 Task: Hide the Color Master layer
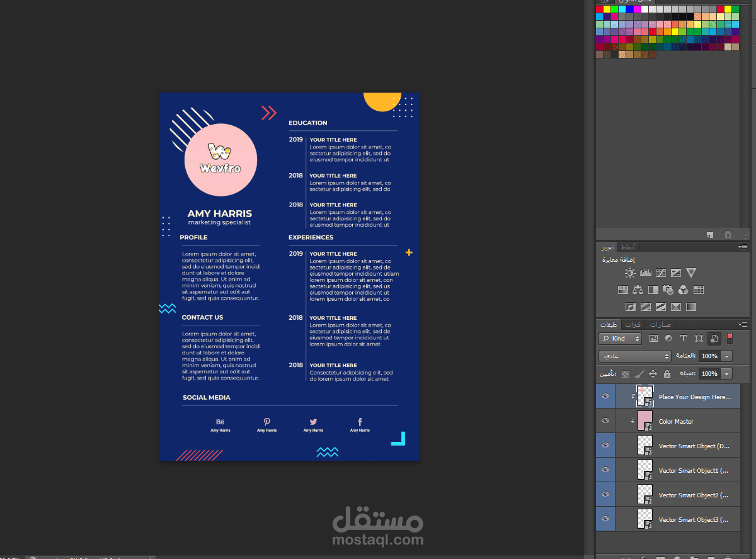(605, 421)
